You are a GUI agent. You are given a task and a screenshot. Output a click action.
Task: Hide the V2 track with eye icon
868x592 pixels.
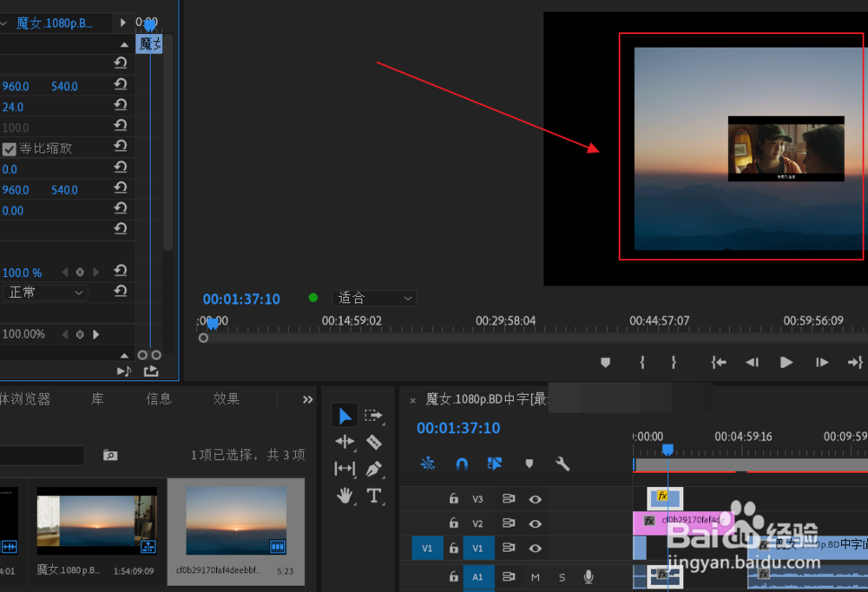pos(535,523)
